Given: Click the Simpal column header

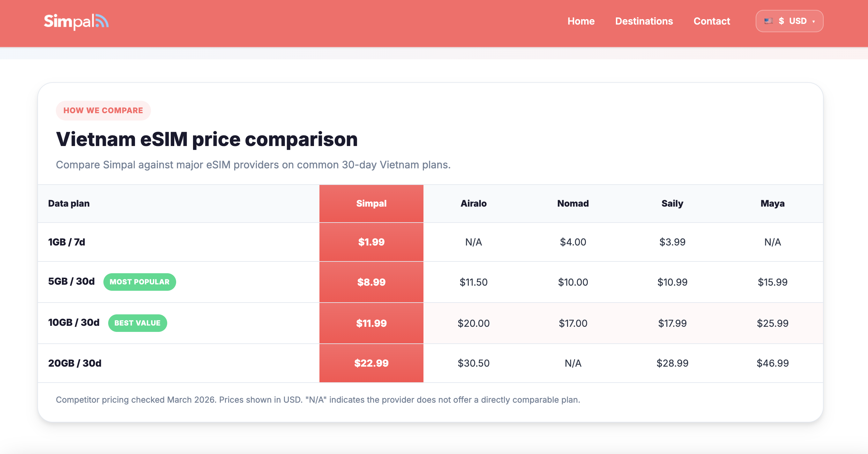Looking at the screenshot, I should click(371, 203).
